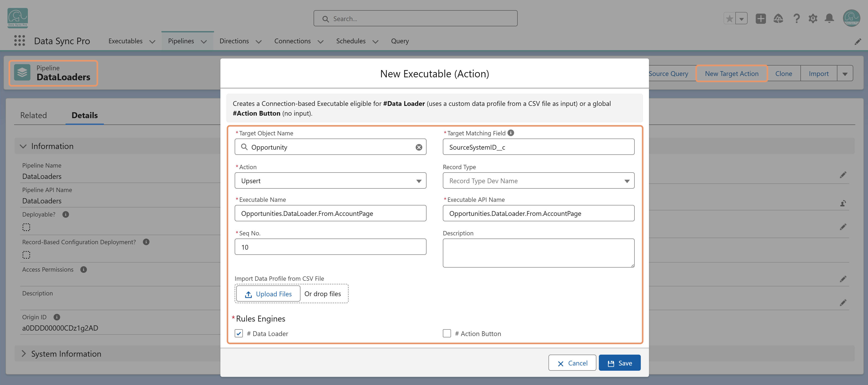Image resolution: width=868 pixels, height=385 pixels.
Task: Click the Target Matching Field info icon
Action: coord(511,133)
